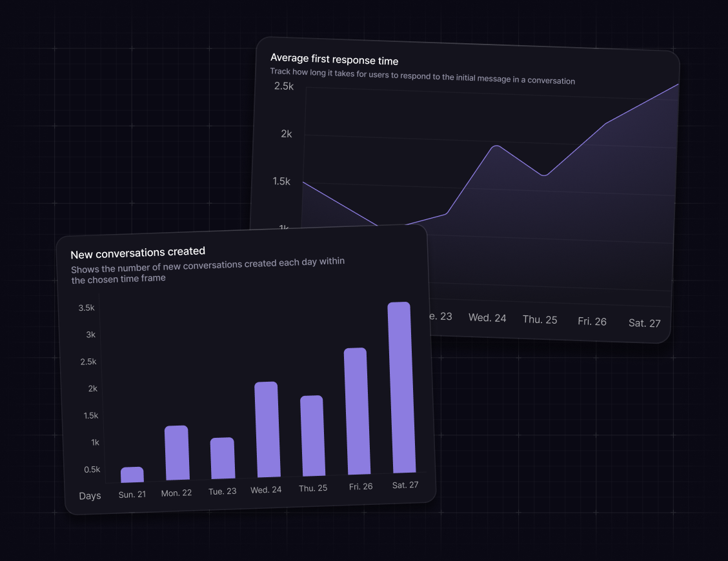This screenshot has height=561, width=728.
Task: Select the Fri. 26 bar in conversations chart
Action: [x=357, y=411]
